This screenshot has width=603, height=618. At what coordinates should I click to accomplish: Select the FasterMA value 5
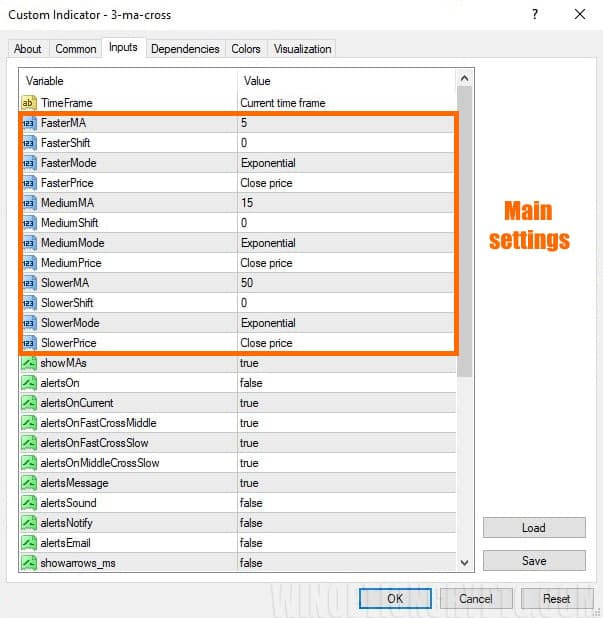(244, 123)
